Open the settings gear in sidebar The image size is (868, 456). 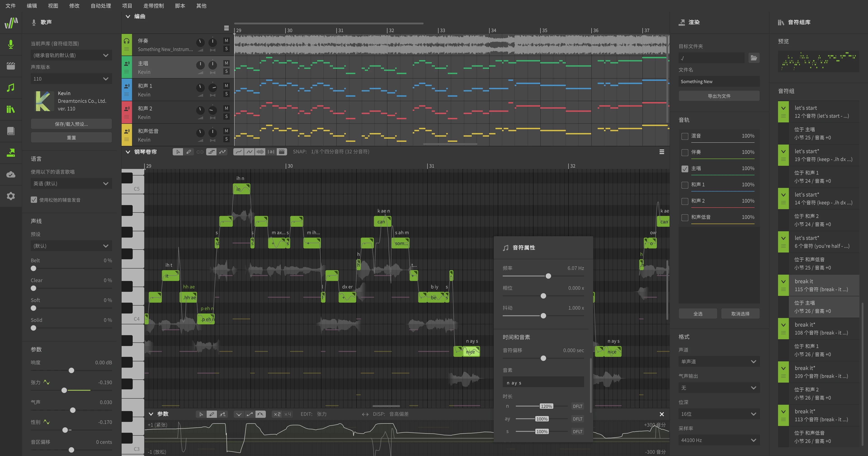[11, 196]
